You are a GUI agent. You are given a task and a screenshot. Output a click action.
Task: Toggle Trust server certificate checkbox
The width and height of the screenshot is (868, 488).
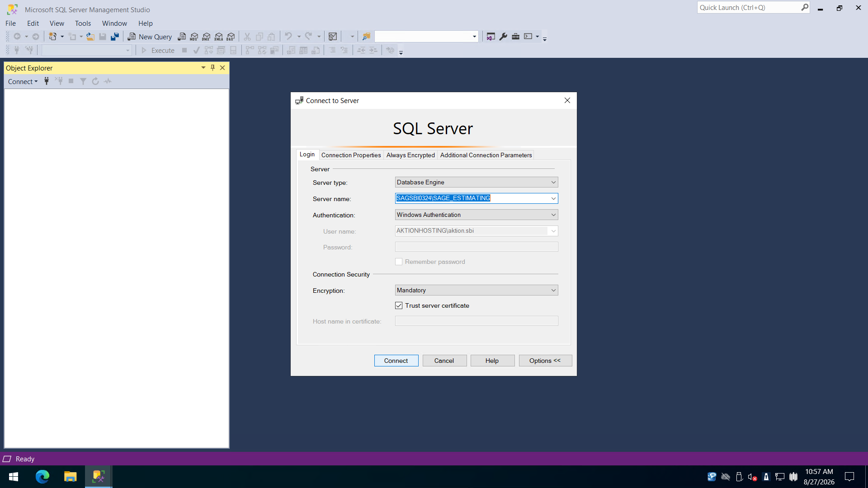tap(399, 305)
